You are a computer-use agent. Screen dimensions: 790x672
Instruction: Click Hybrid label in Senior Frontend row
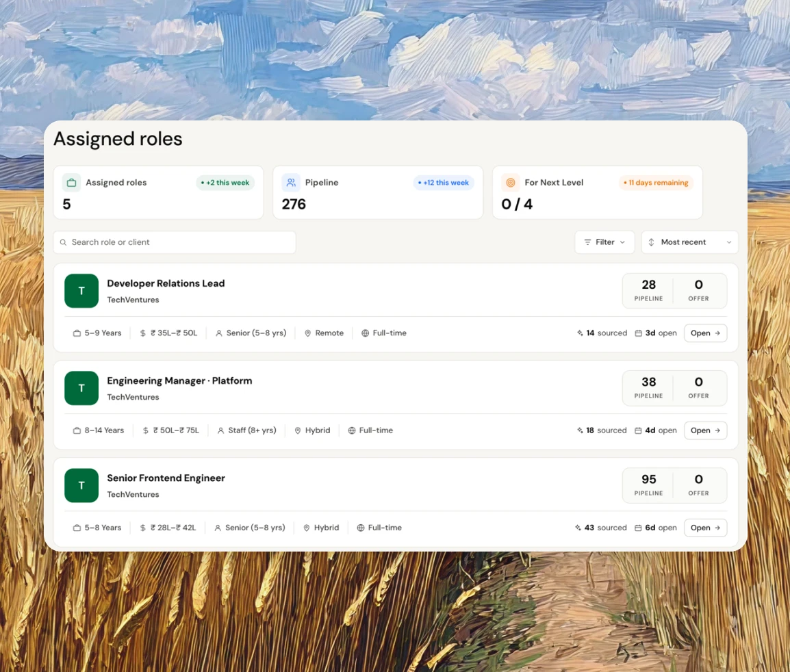coord(327,528)
